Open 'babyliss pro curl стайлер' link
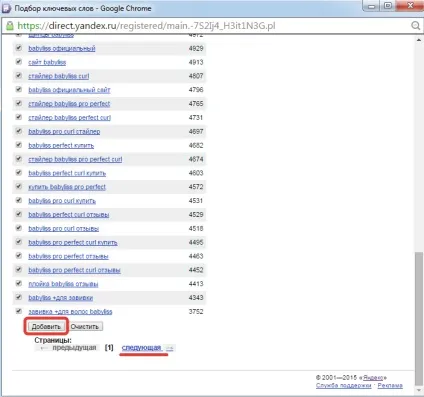Screen dimensions: 424x397 (x=64, y=132)
